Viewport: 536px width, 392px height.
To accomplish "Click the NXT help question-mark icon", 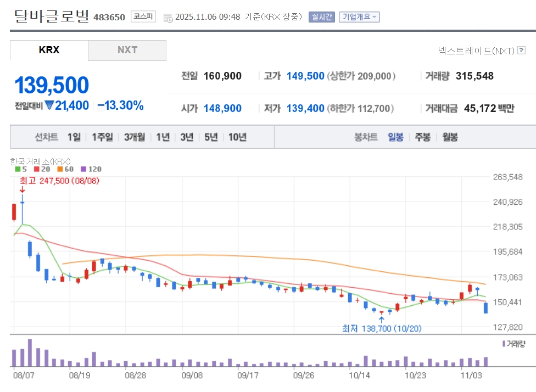I will coord(521,51).
